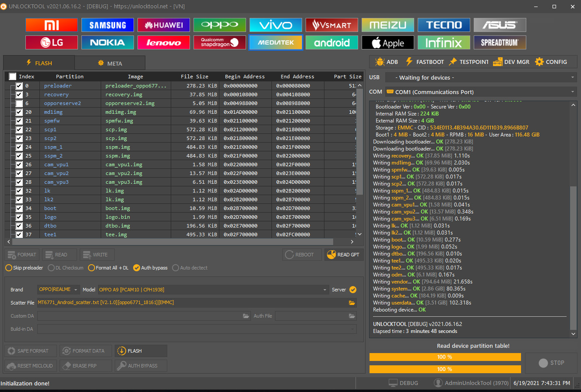
Task: Select the Vsmart brand tile
Action: 332,25
